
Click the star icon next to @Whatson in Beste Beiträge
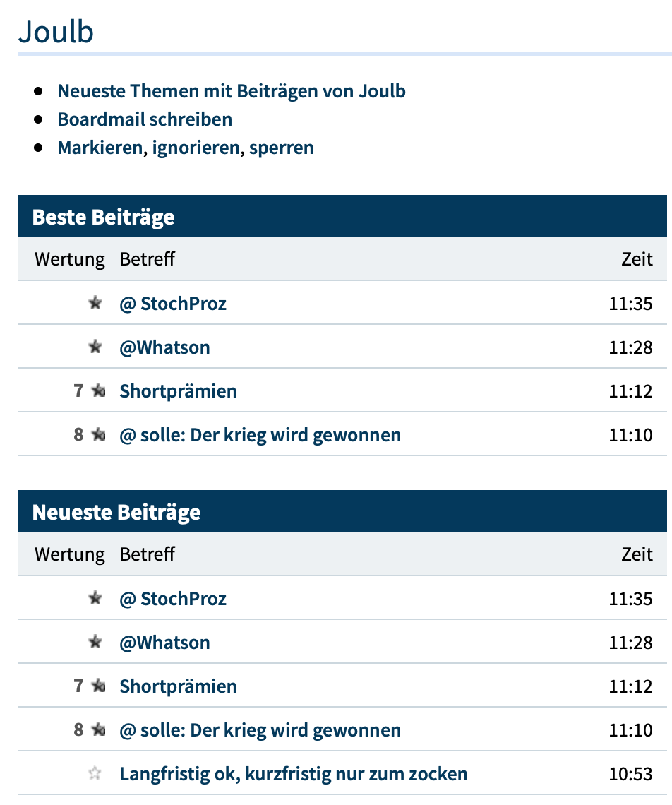coord(96,347)
